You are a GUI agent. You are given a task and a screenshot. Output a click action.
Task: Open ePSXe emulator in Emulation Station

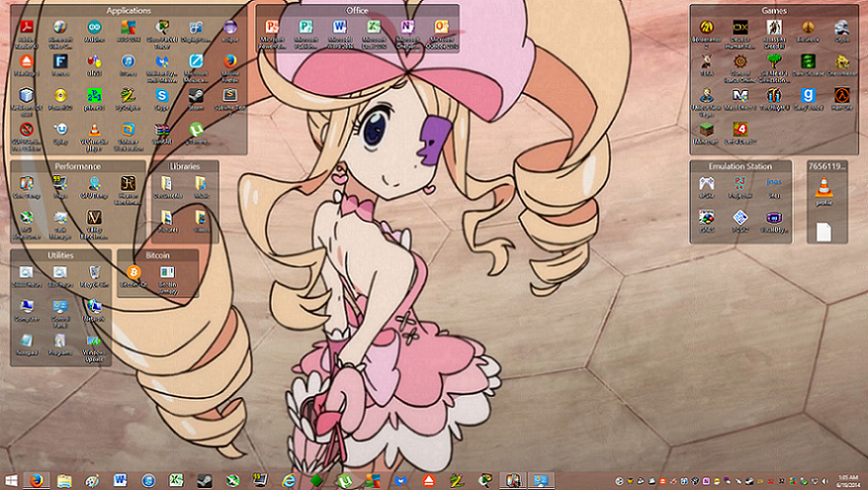coord(707,183)
